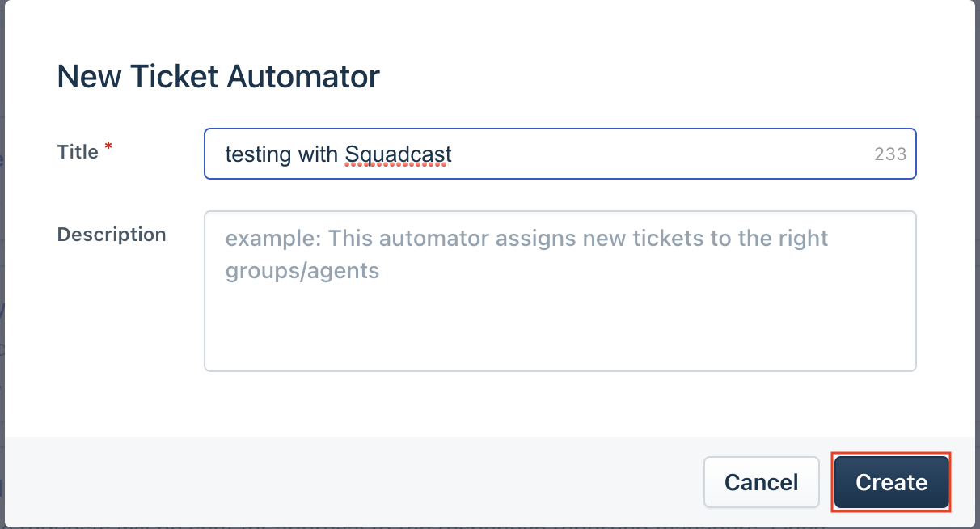
Task: Click the "Title" field label
Action: [78, 152]
